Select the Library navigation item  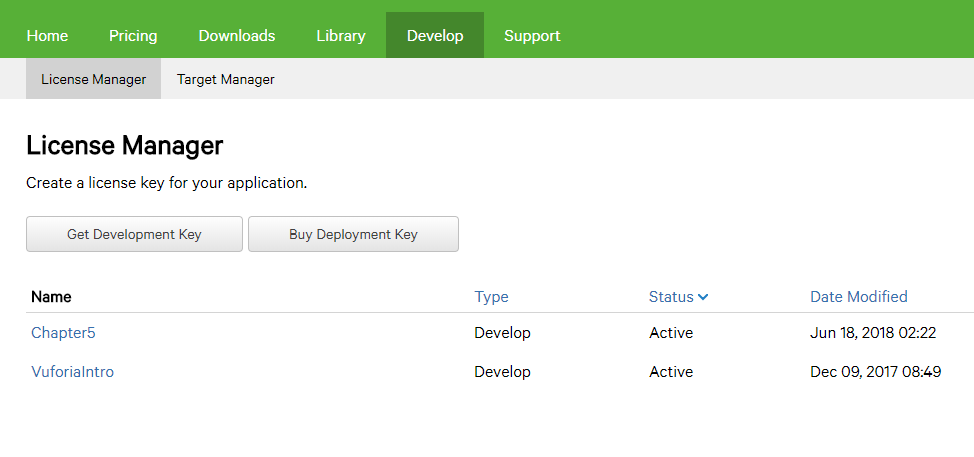341,35
